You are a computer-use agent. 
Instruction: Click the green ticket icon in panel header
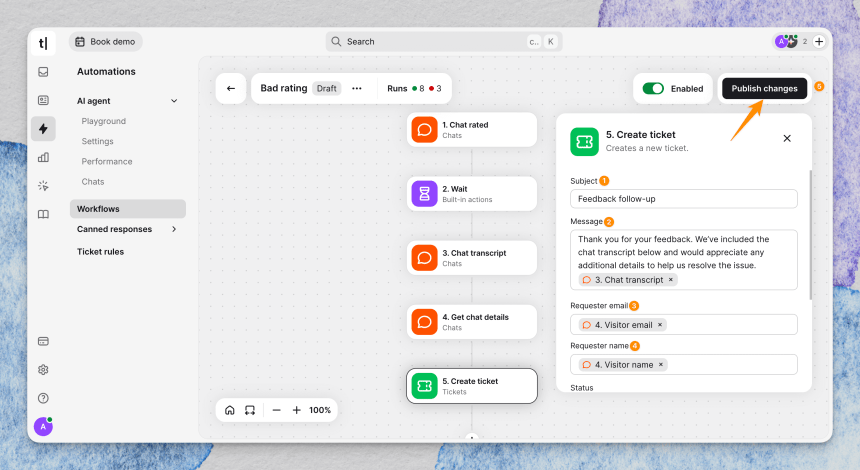pyautogui.click(x=584, y=141)
